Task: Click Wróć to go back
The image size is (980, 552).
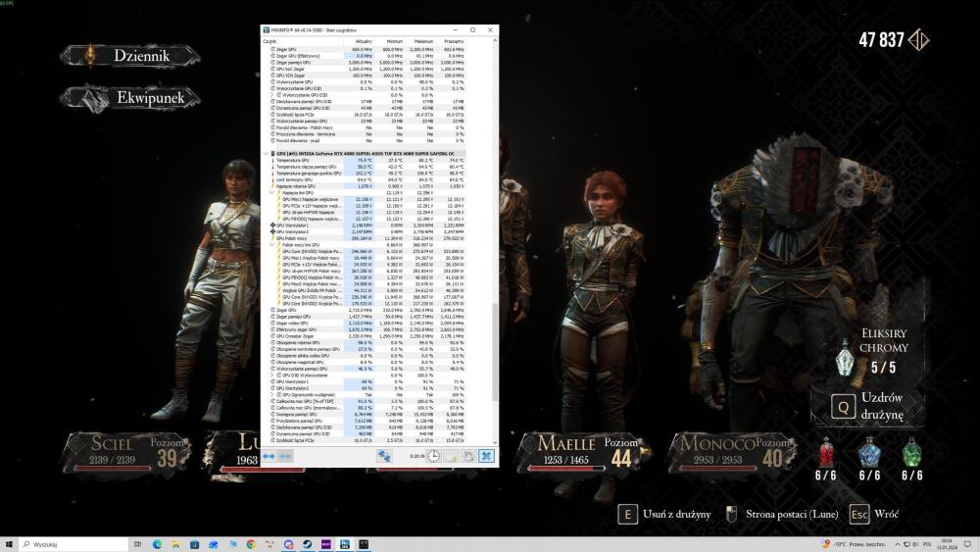Action: click(887, 514)
